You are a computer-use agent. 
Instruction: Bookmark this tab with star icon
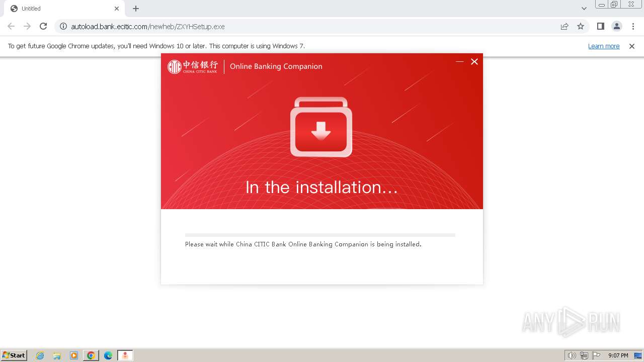[581, 26]
